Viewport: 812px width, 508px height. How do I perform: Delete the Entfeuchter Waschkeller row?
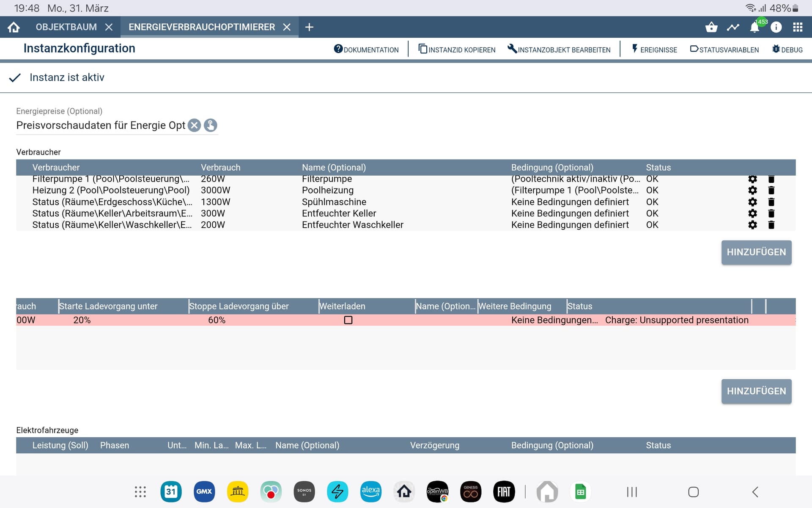[771, 225]
